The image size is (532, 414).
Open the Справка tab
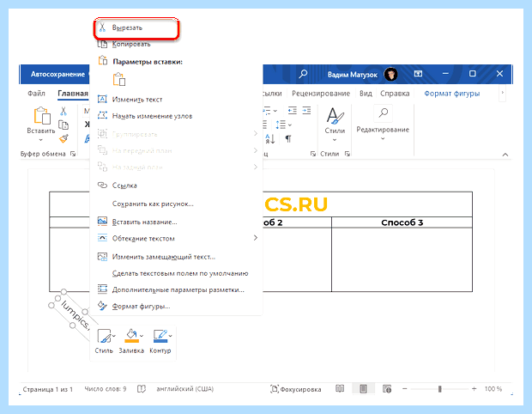tap(395, 94)
